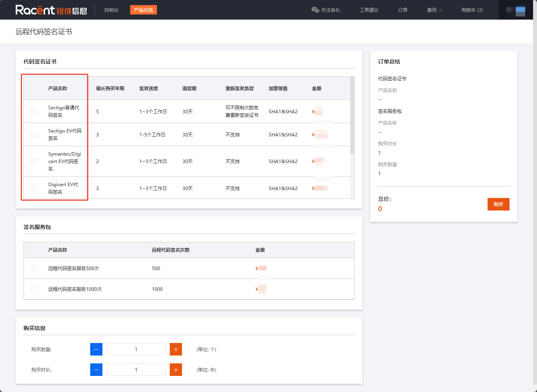Click the 购买数量 input field

click(x=136, y=349)
